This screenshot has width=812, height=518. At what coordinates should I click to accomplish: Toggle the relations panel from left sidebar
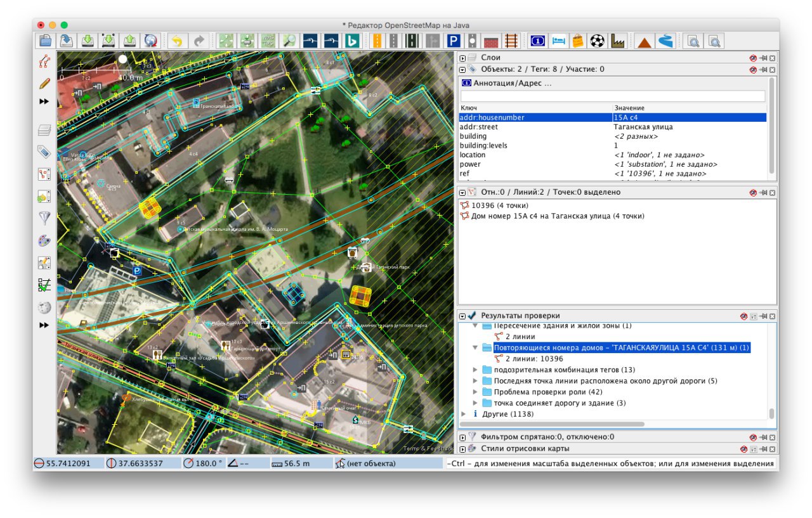click(x=44, y=174)
